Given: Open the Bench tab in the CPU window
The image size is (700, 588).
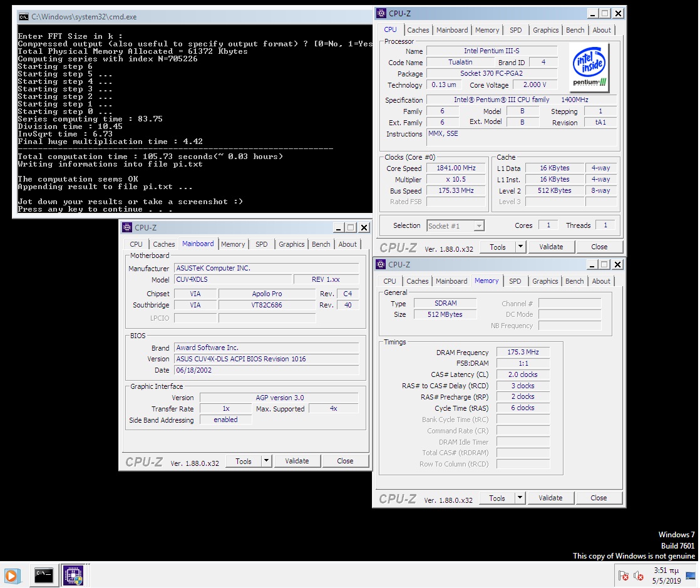Looking at the screenshot, I should pos(575,30).
